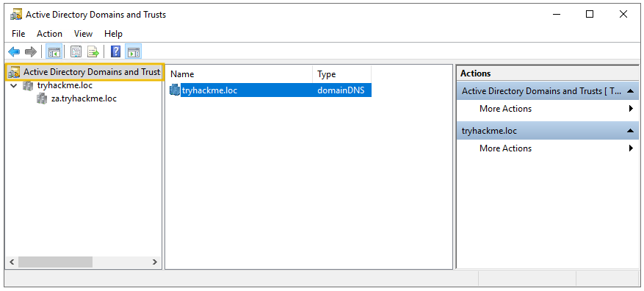Click the tryhackme.loc icon in list pane
Viewport: 644px width, 291px height.
(x=175, y=90)
